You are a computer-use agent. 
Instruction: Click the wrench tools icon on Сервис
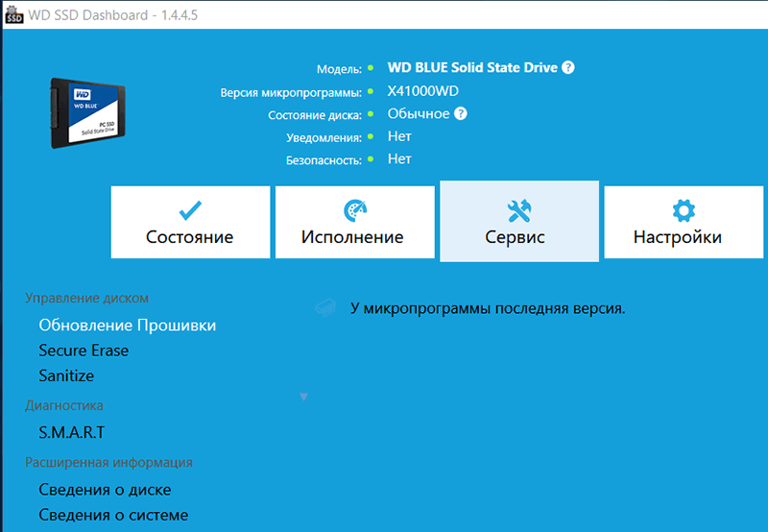(519, 210)
